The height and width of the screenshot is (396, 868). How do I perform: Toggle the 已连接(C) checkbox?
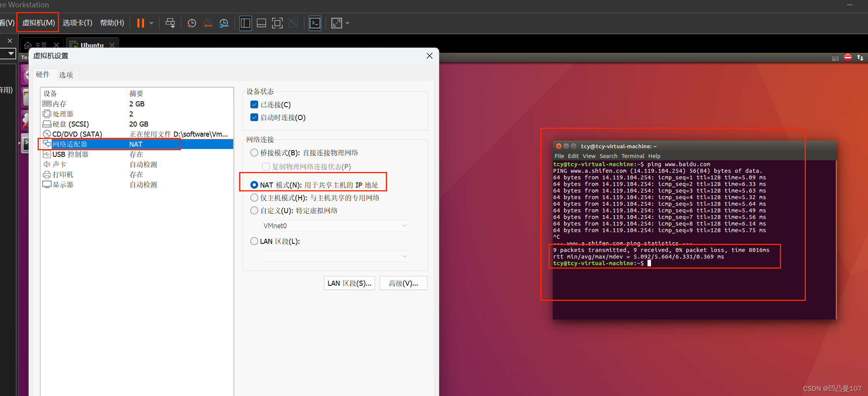click(254, 104)
